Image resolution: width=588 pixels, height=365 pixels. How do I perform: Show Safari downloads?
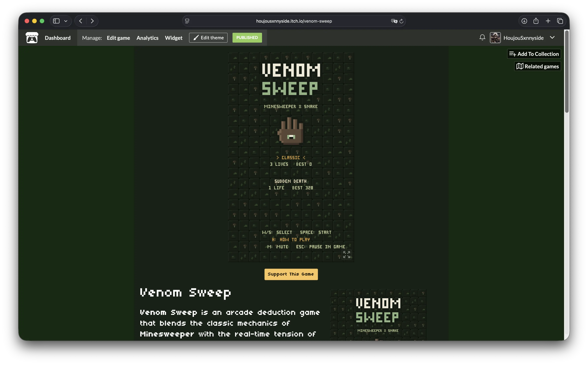[x=524, y=21]
